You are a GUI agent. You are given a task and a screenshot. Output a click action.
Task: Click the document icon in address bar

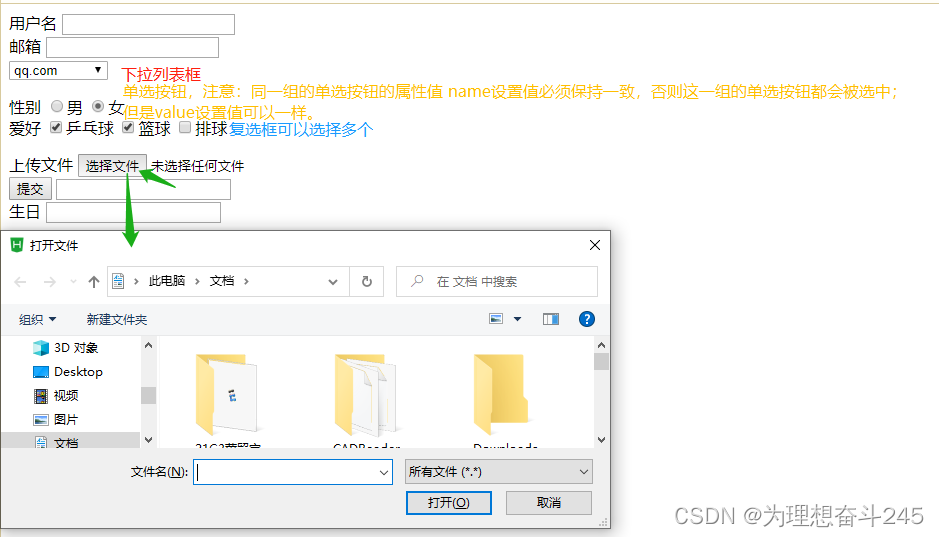(119, 281)
